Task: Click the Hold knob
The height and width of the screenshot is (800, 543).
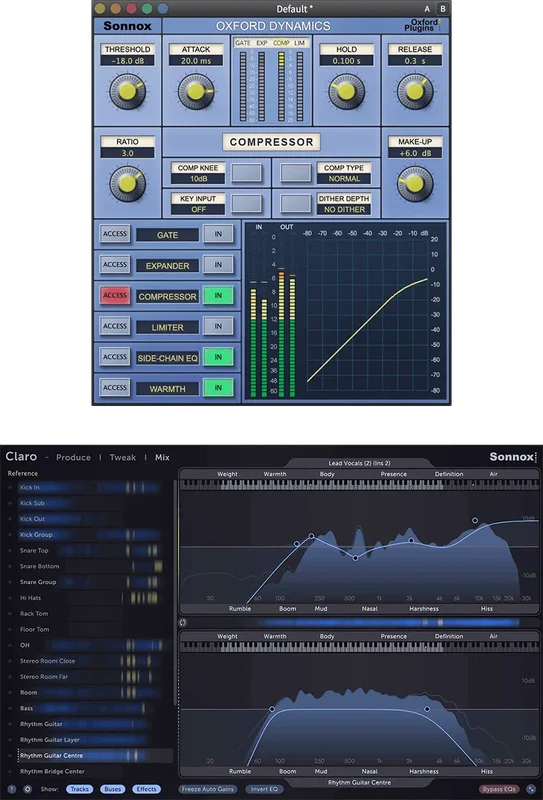Action: tap(347, 91)
